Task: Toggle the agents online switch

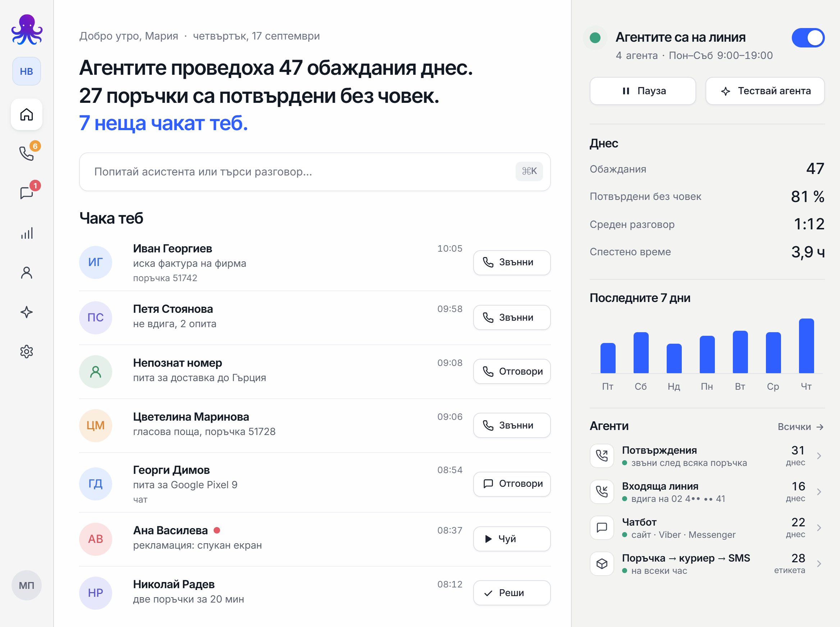Action: coord(808,38)
